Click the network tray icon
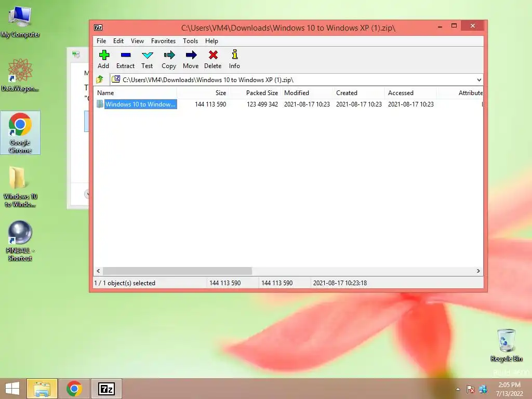 click(483, 389)
